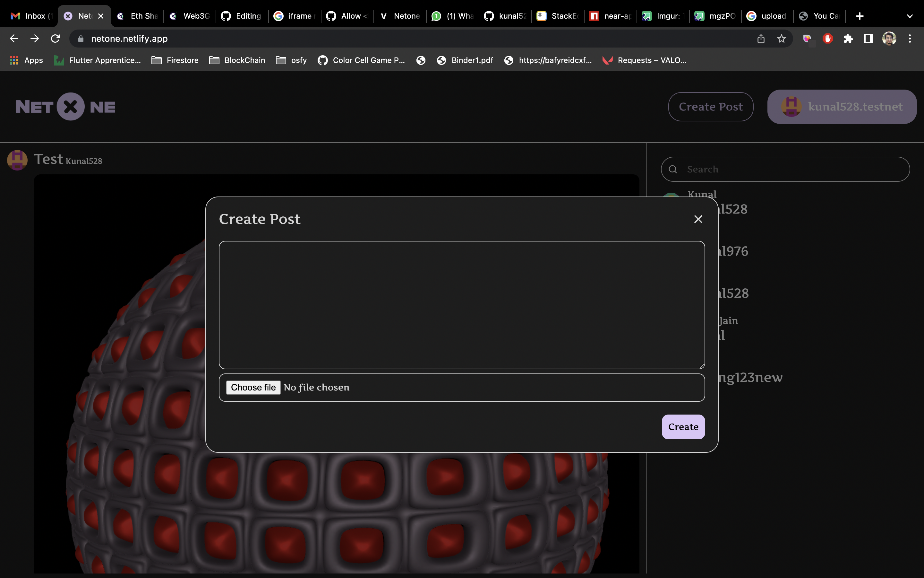
Task: Click the Search users field
Action: pos(785,169)
